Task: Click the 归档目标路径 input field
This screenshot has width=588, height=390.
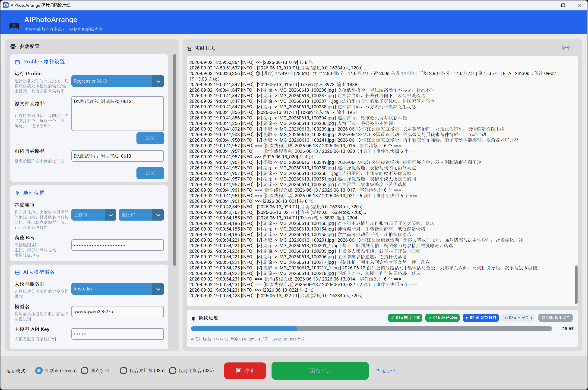Action: 117,156
